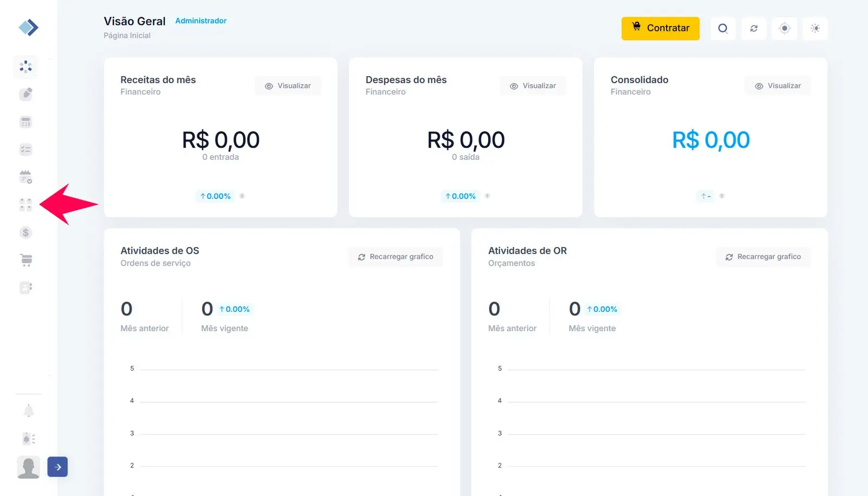Click the search magnifier button
The height and width of the screenshot is (496, 868).
723,28
